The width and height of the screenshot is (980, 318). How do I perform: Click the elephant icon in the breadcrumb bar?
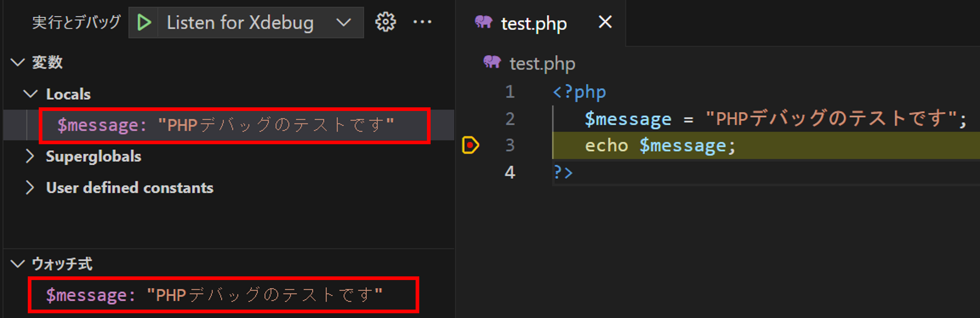pos(493,62)
